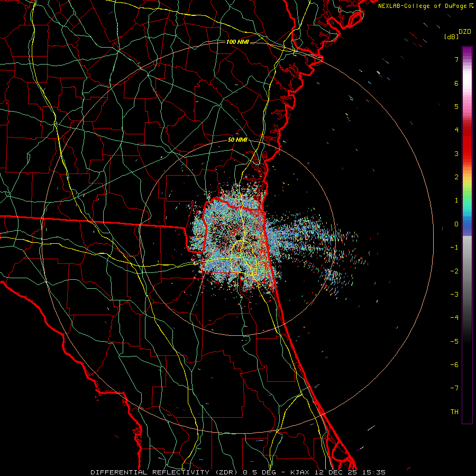Click the '1' value on color scale
The image size is (476, 476).
[456, 200]
